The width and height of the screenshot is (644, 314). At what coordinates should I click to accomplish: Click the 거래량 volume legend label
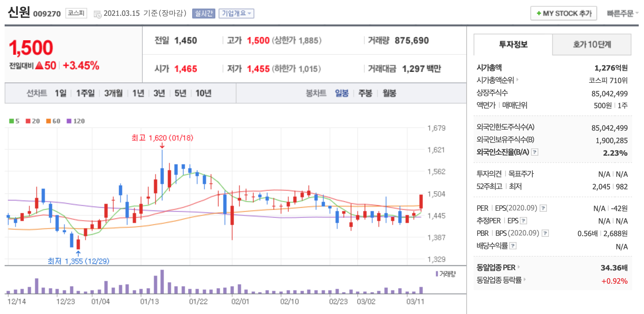(446, 274)
